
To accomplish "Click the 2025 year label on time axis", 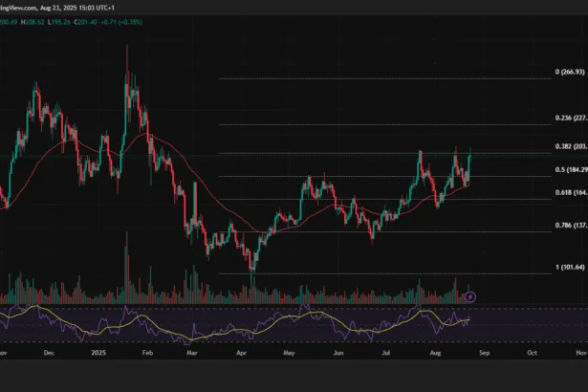I will (98, 352).
